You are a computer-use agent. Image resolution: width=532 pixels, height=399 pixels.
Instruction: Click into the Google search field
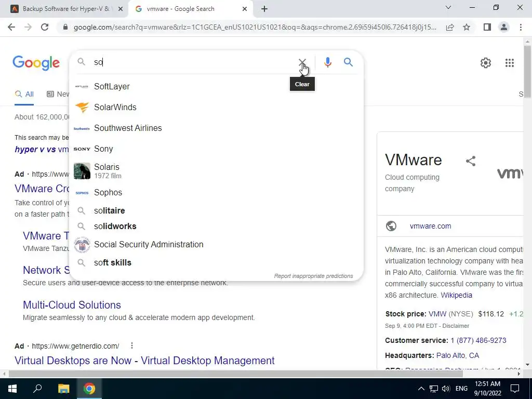pyautogui.click(x=193, y=62)
